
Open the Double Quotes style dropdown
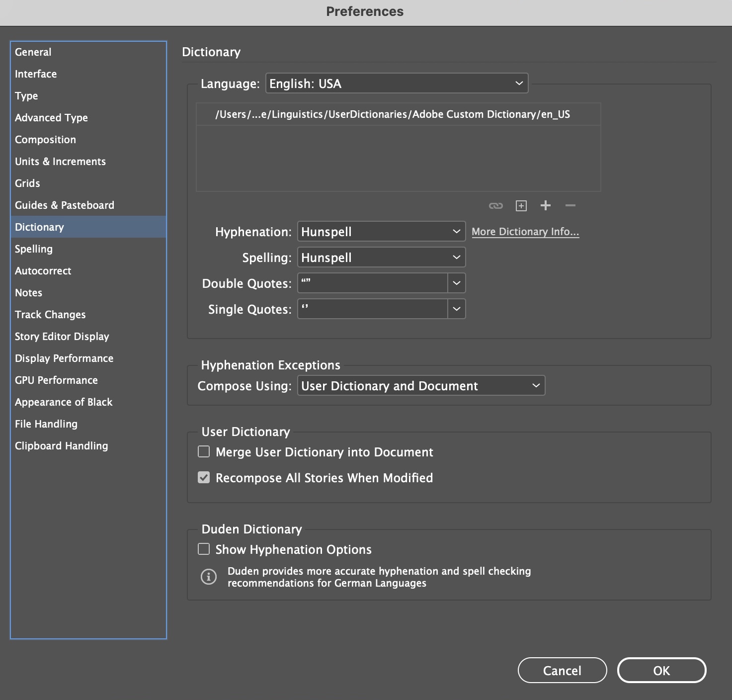(456, 283)
